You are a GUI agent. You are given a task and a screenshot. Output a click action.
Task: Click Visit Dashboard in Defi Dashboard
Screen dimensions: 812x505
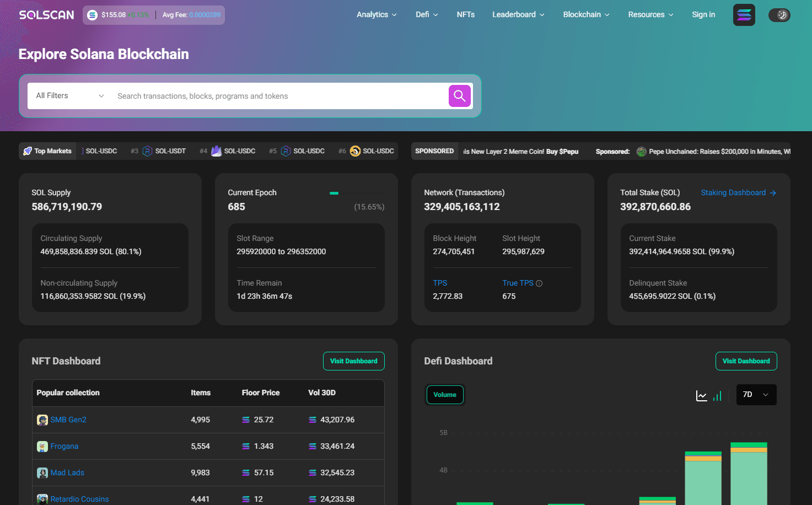(x=746, y=361)
